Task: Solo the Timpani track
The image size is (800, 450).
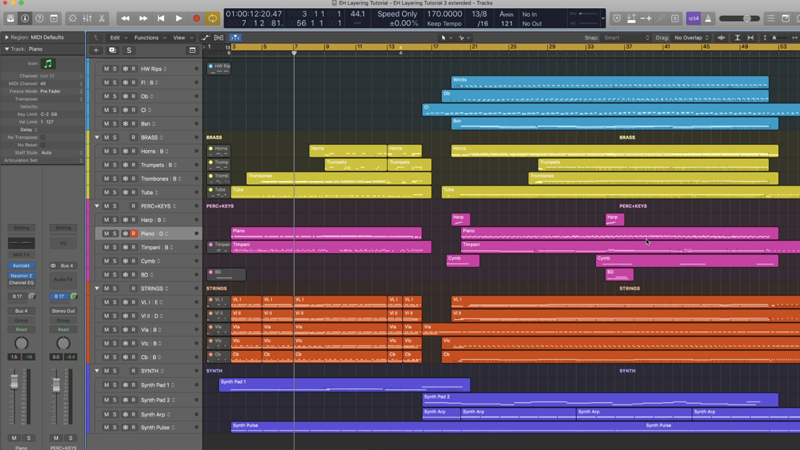Action: [x=114, y=247]
